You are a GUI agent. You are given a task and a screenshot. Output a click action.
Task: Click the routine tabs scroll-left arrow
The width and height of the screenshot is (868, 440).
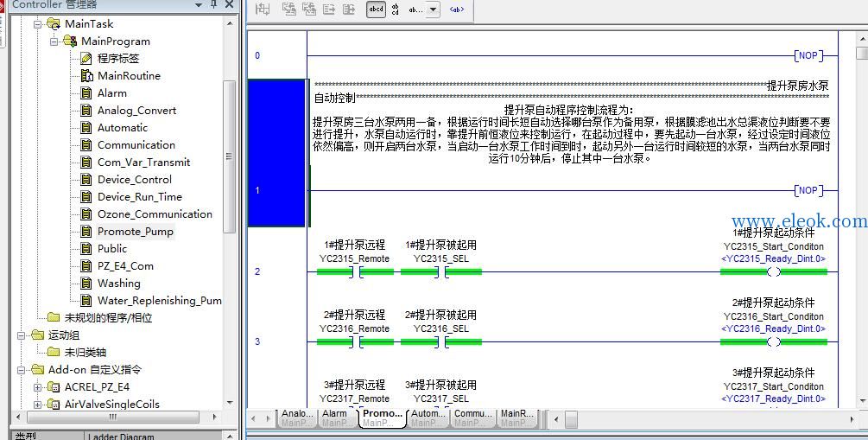254,419
